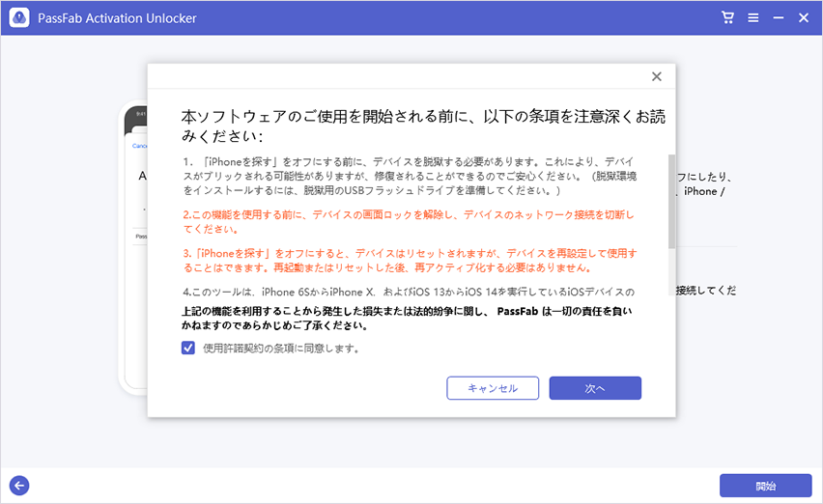Click term 4 about iPhone 6S to iPhone X
This screenshot has width=823, height=504.
(x=409, y=292)
